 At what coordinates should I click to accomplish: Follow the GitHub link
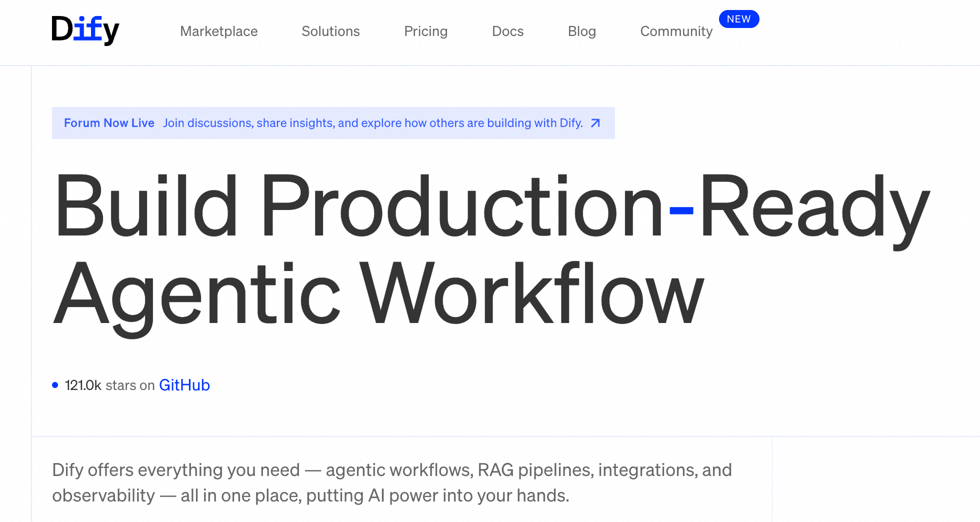[184, 385]
